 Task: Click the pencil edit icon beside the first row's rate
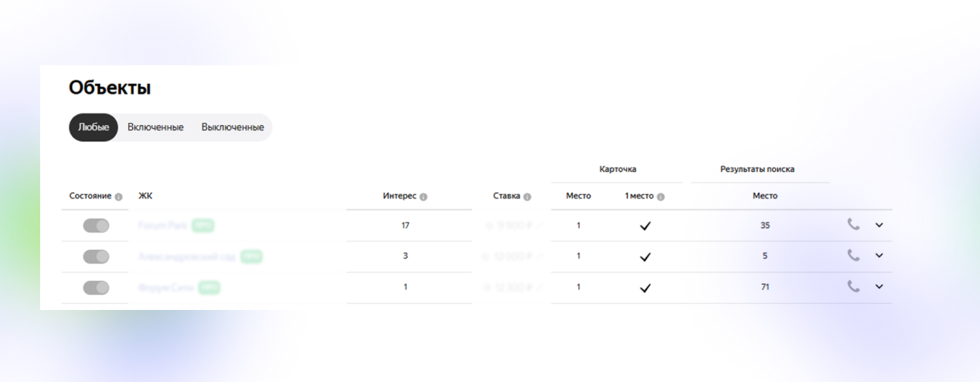[x=539, y=225]
